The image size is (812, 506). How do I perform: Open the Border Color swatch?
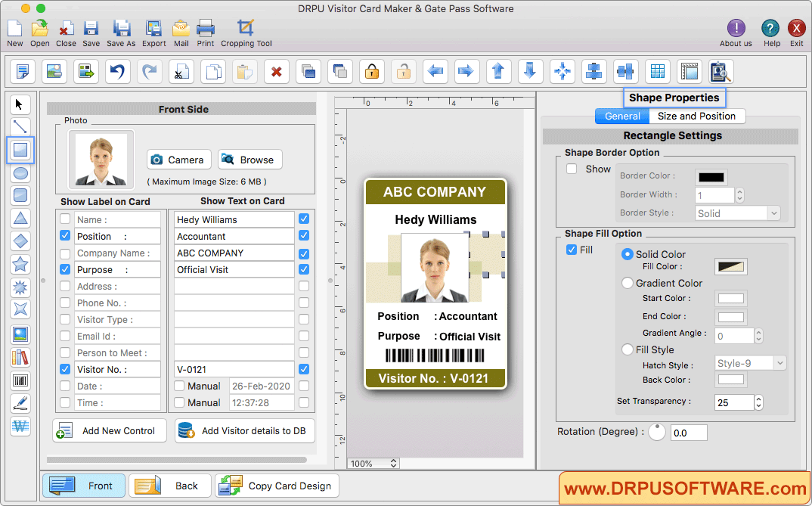click(x=711, y=177)
